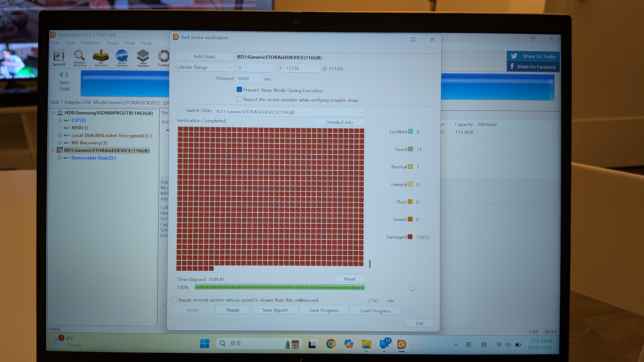This screenshot has height=362, width=644.
Task: Expand the Switch Disks dropdown
Action: (290, 112)
